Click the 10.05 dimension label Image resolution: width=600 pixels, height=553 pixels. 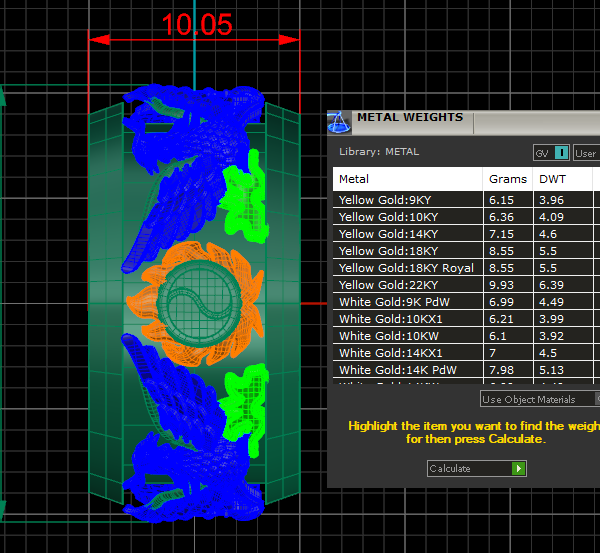[x=196, y=25]
